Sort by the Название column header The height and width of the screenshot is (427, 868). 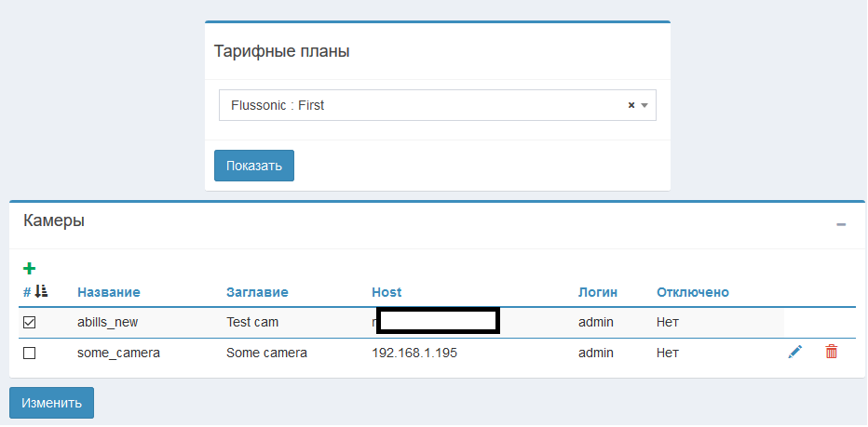click(108, 292)
